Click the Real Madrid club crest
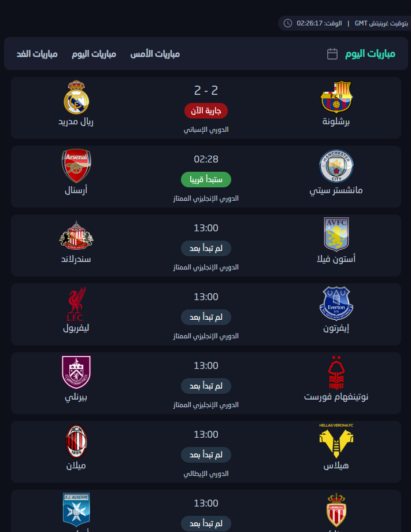The image size is (411, 532). [76, 97]
